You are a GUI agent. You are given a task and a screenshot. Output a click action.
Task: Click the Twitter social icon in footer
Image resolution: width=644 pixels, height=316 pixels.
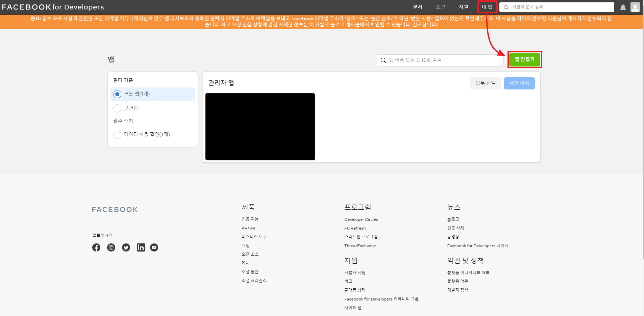click(126, 247)
